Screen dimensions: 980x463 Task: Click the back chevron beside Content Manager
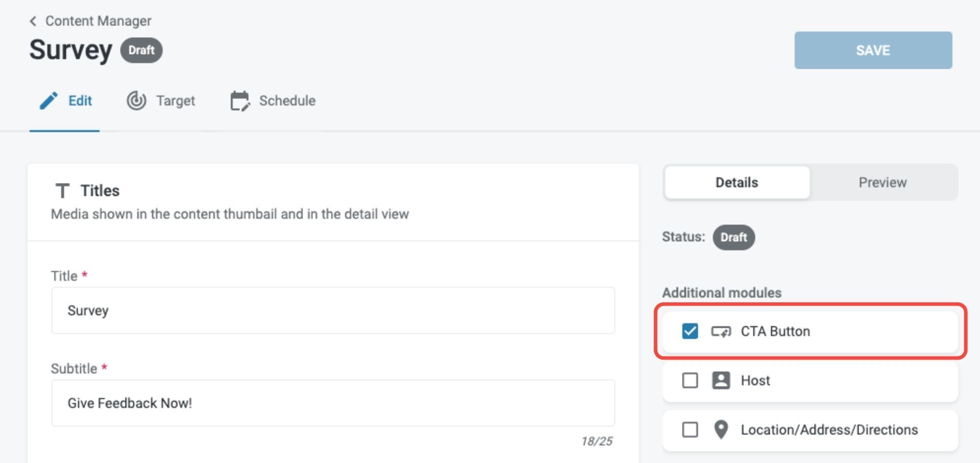pyautogui.click(x=33, y=21)
